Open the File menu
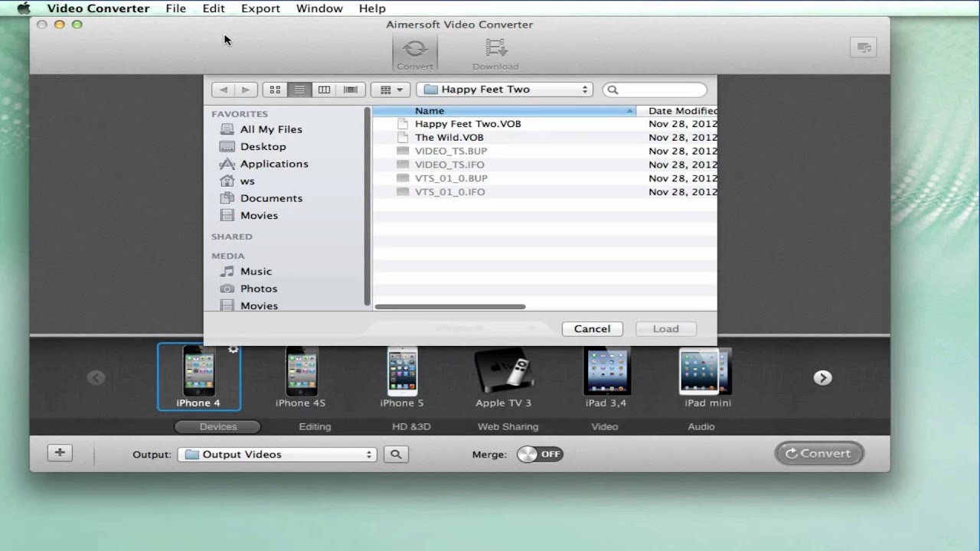 [176, 8]
